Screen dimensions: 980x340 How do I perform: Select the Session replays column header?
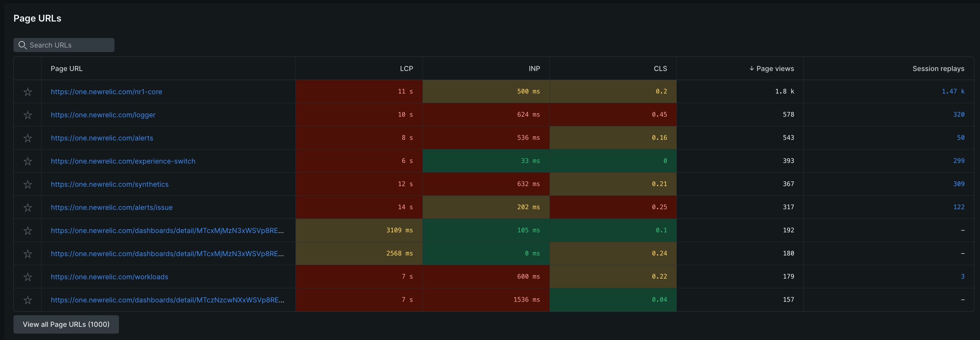pos(939,68)
